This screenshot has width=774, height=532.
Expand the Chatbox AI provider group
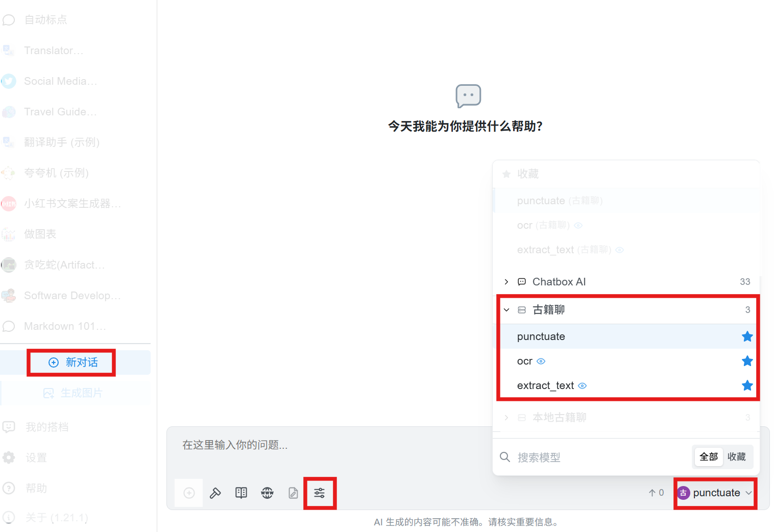(x=626, y=282)
